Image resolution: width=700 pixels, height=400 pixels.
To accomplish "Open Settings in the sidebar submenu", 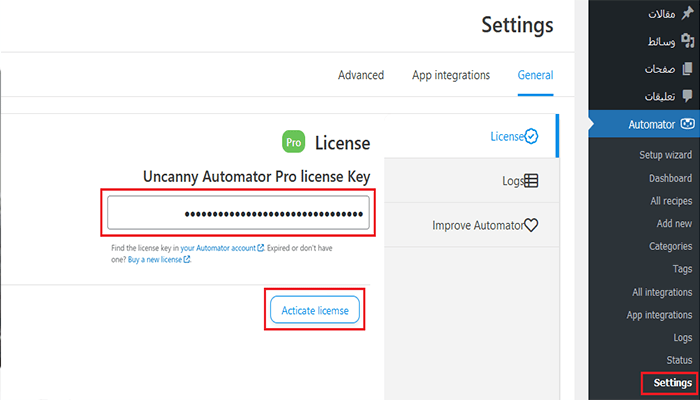I will [673, 383].
